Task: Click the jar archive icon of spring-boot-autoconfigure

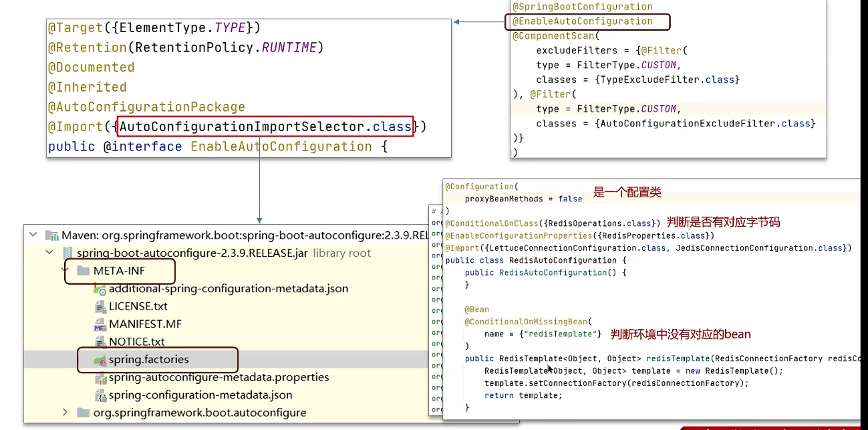Action: point(67,253)
